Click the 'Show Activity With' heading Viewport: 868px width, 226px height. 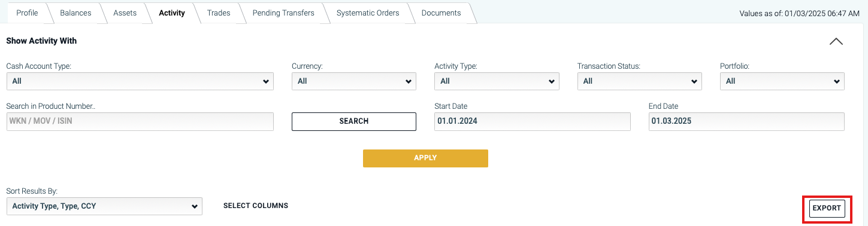pos(41,41)
